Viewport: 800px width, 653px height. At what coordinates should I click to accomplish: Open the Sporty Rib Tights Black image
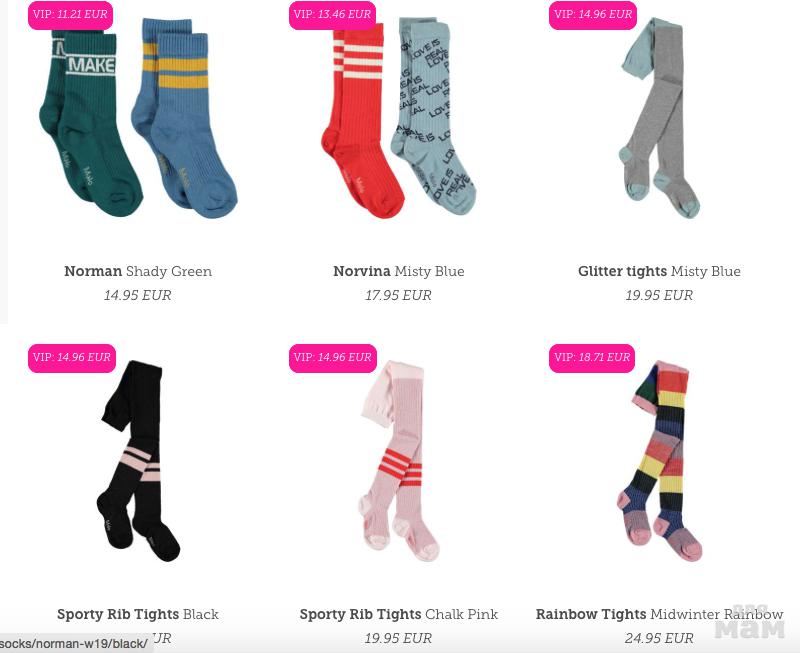138,461
